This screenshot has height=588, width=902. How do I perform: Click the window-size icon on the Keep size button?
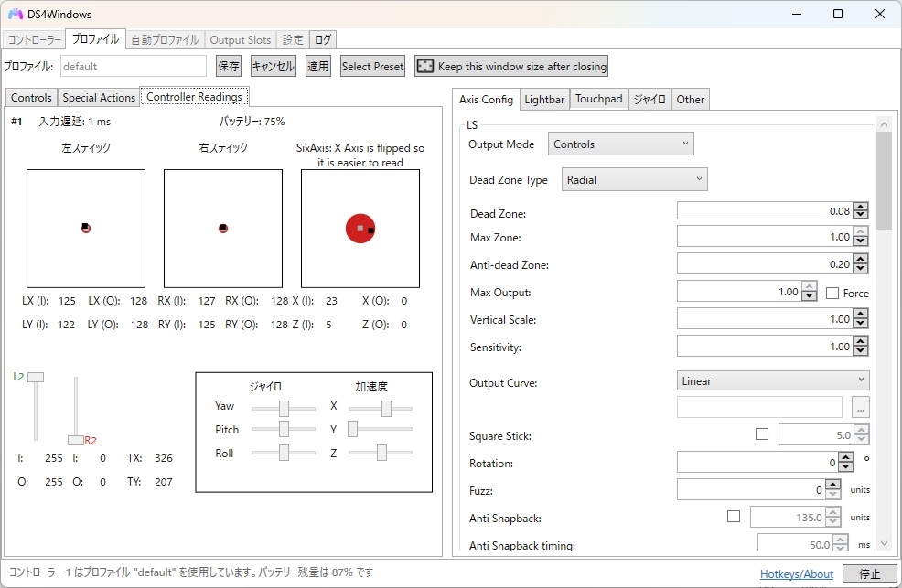pos(424,66)
